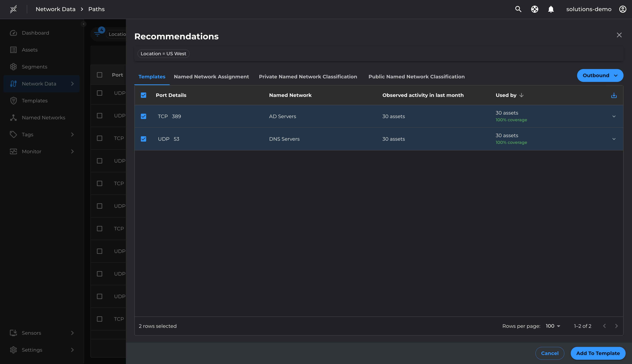The image size is (632, 364).
Task: Open the Outbound direction dropdown
Action: pos(600,75)
